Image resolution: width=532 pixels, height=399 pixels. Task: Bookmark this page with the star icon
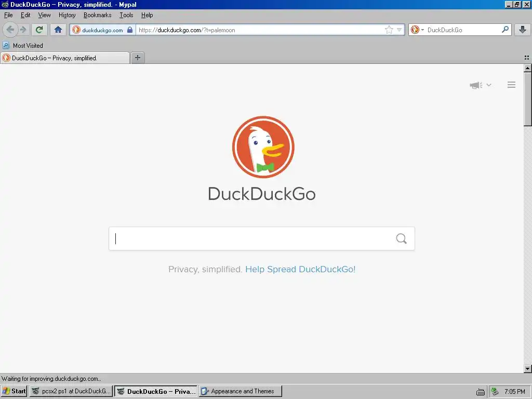(x=389, y=30)
